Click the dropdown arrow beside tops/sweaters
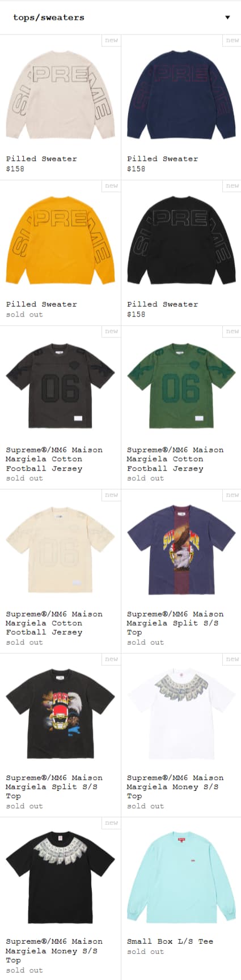241x980 pixels. (227, 18)
